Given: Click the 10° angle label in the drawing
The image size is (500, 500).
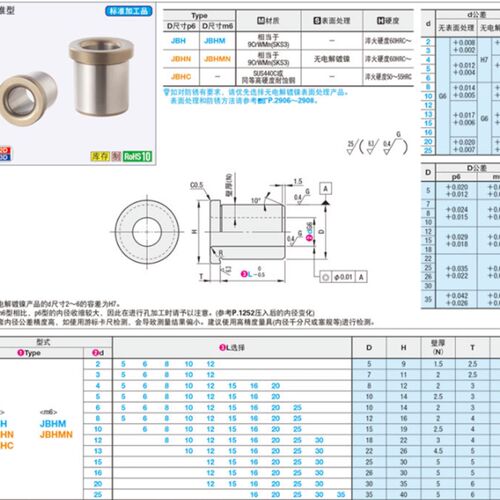Looking at the screenshot, I should pyautogui.click(x=256, y=201).
